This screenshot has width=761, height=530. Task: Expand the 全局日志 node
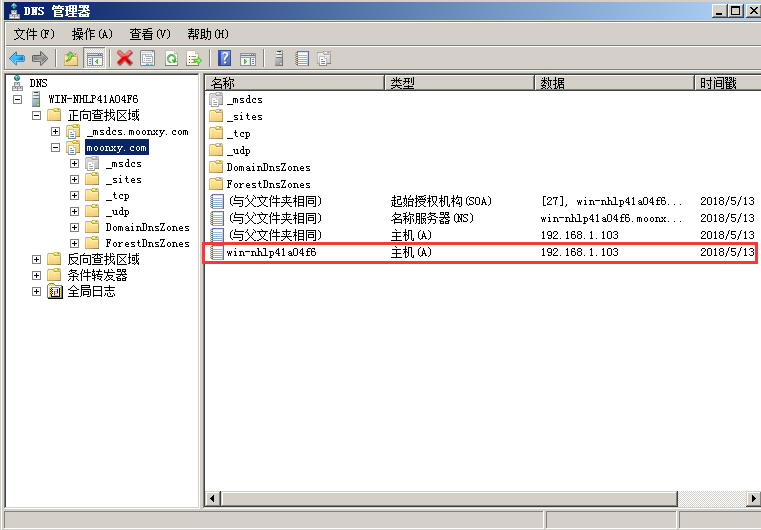[36, 291]
